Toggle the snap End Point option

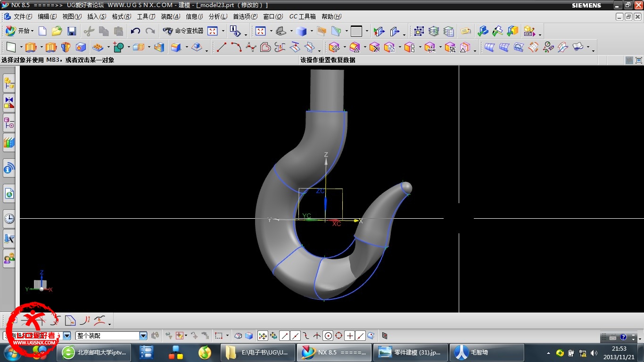(x=284, y=336)
